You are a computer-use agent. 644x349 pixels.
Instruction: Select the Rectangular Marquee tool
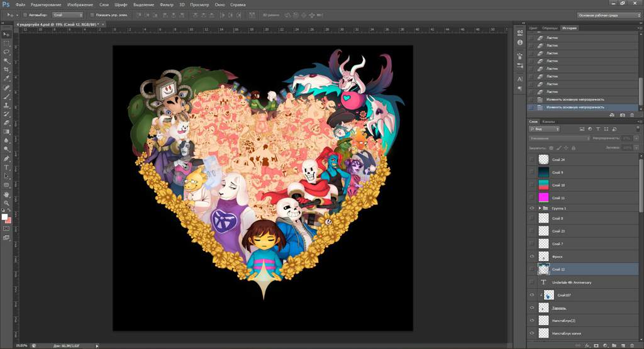point(6,43)
